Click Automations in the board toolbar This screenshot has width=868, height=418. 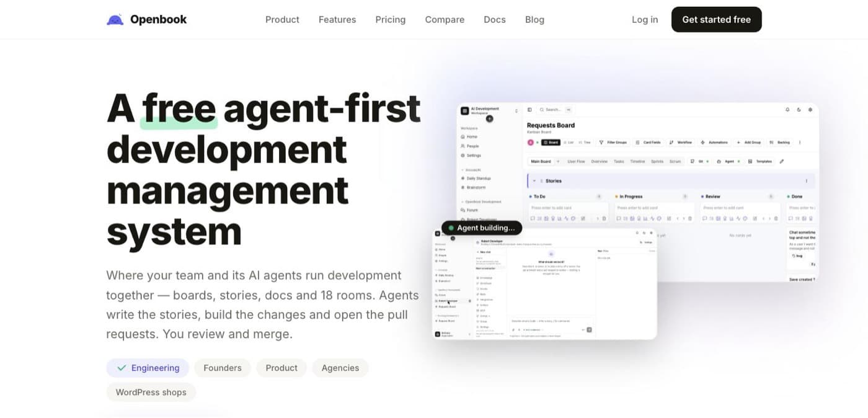(714, 143)
